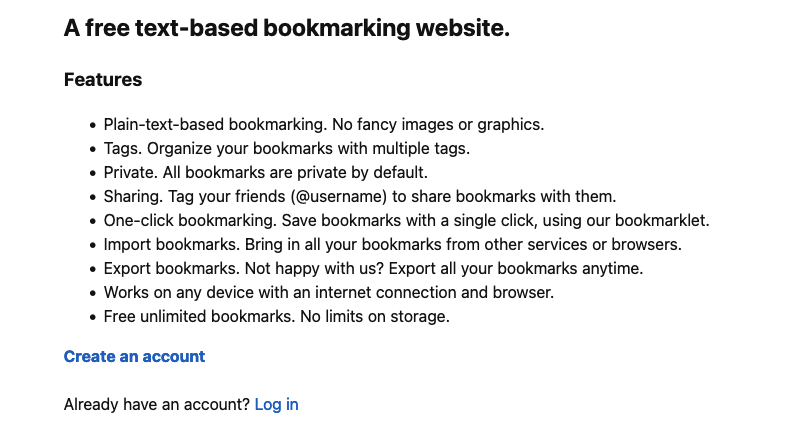This screenshot has width=801, height=442.
Task: Click the Export bookmarks list item
Action: tap(373, 268)
